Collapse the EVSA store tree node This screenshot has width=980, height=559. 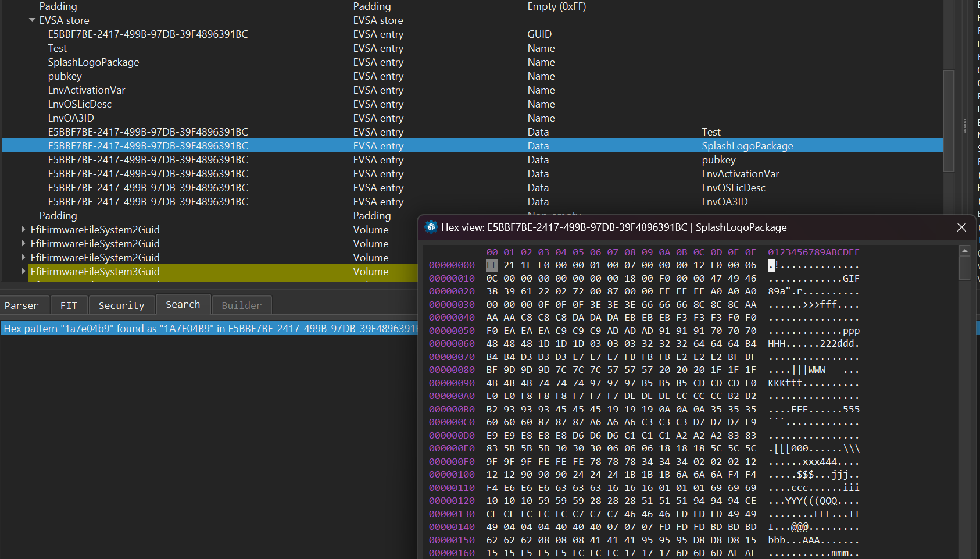pos(32,20)
